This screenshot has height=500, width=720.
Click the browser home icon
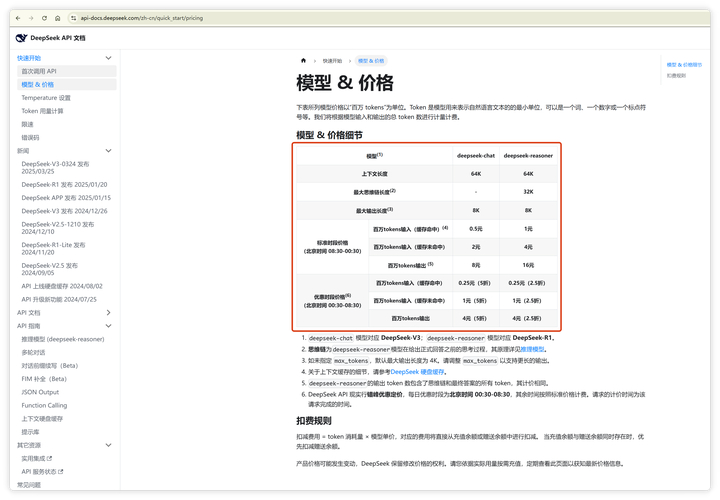click(57, 18)
